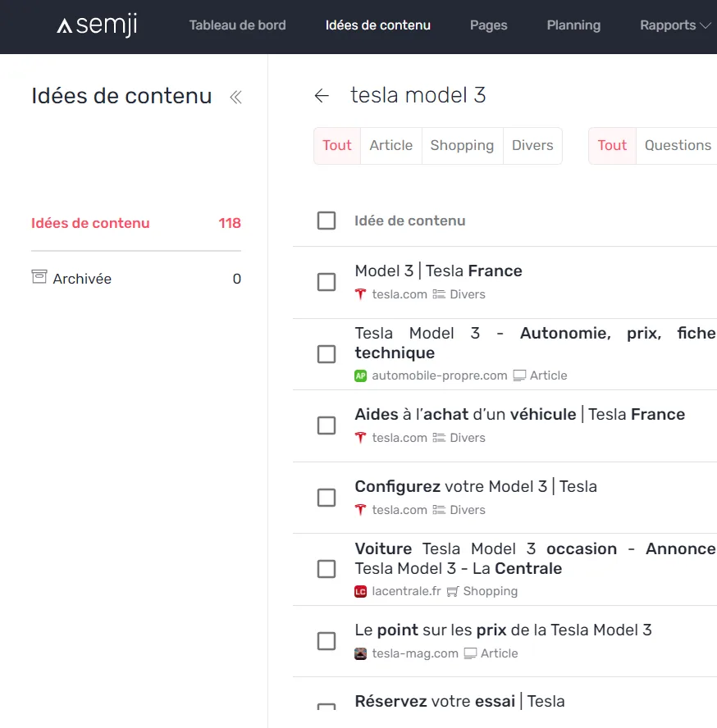Click the lacentrale.fr favicon
Viewport: 717px width, 728px height.
pyautogui.click(x=360, y=591)
